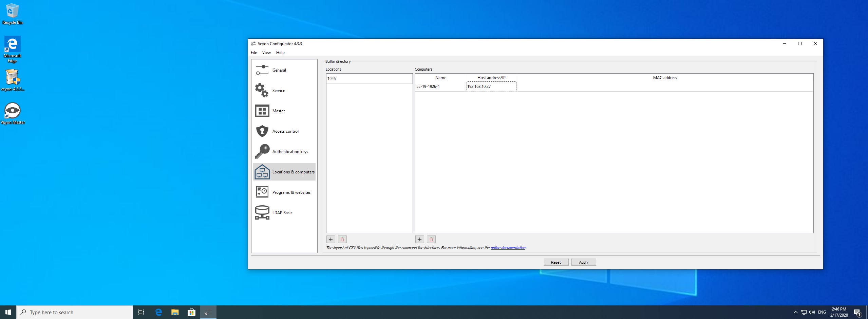868x319 pixels.
Task: Open network status in system tray
Action: click(x=804, y=312)
